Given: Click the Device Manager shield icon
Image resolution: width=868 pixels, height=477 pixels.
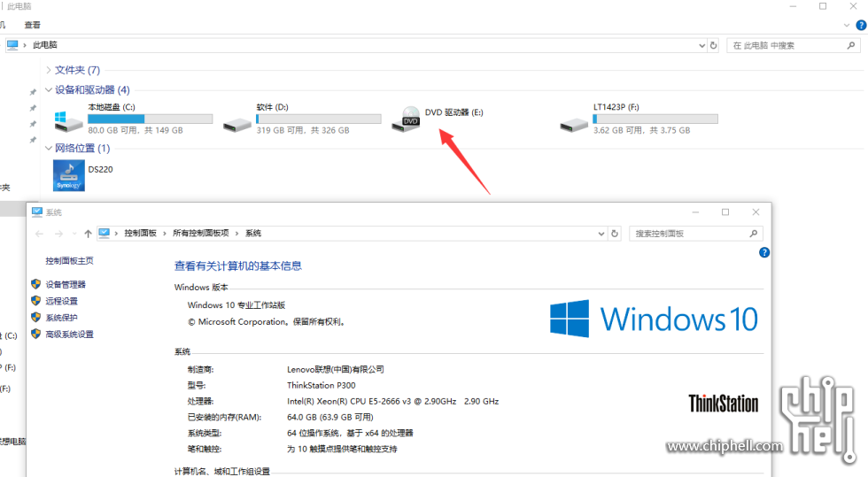Looking at the screenshot, I should coord(36,284).
